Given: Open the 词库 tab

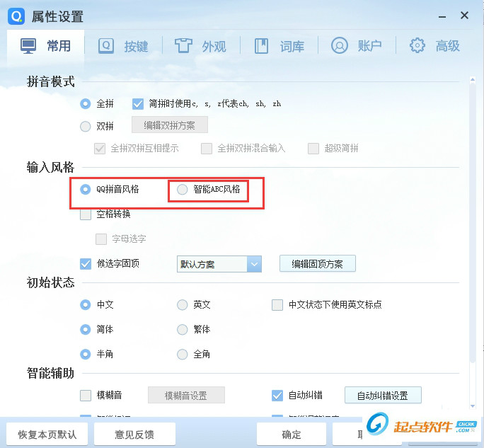Looking at the screenshot, I should (292, 47).
